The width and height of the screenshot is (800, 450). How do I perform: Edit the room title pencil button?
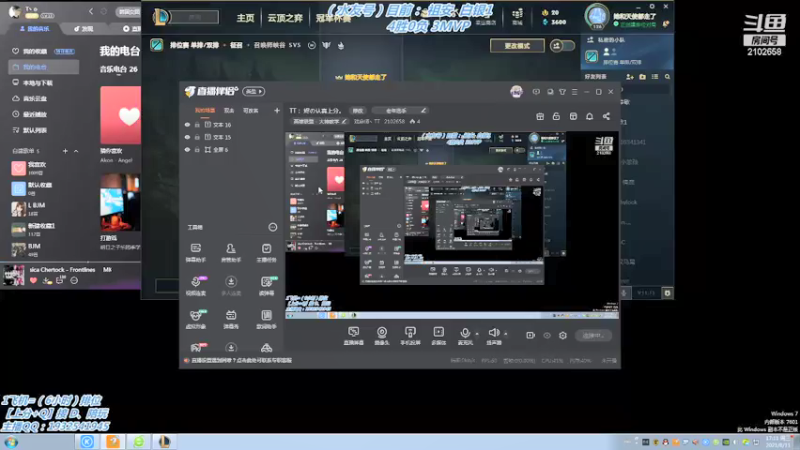click(423, 110)
